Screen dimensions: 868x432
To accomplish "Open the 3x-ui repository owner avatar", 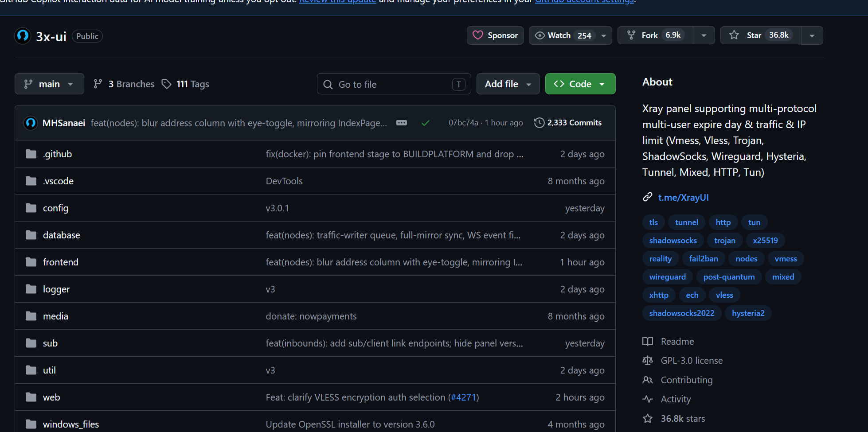I will [23, 36].
